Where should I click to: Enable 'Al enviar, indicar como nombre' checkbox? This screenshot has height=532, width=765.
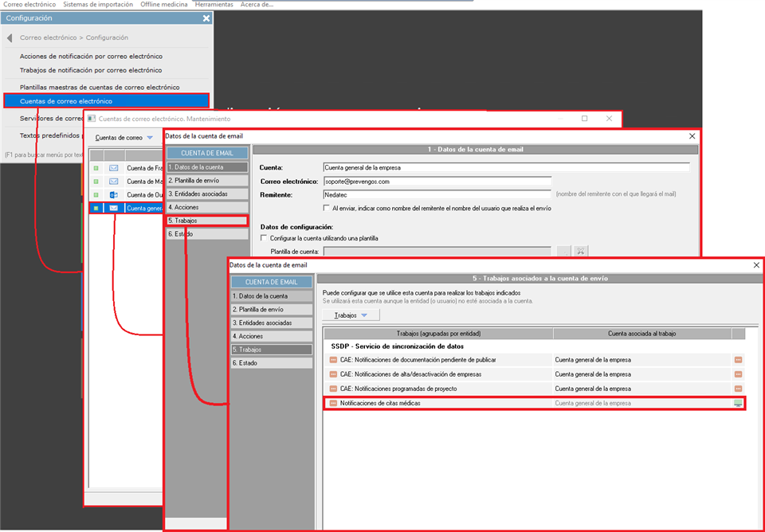pos(327,208)
